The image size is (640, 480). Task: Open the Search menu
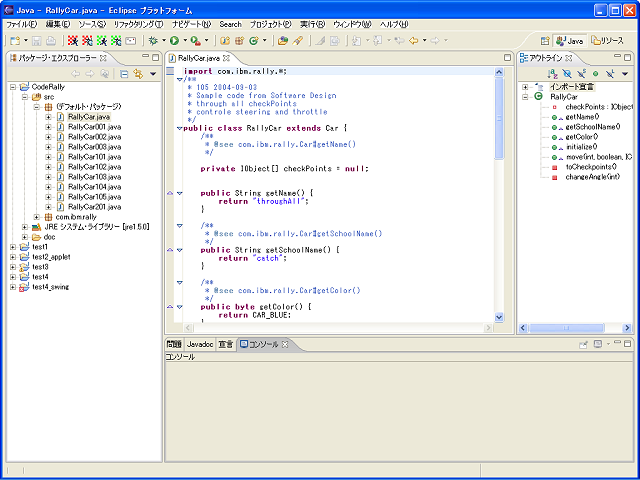click(x=230, y=23)
